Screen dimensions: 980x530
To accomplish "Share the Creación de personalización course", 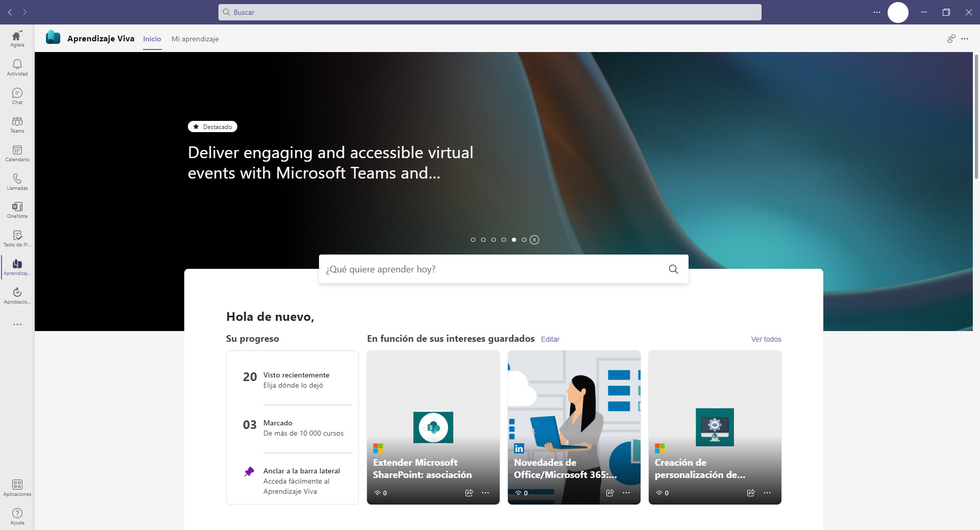I will pos(751,493).
